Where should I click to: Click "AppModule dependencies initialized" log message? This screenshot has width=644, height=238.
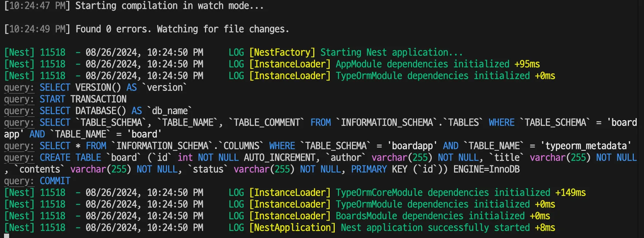422,64
